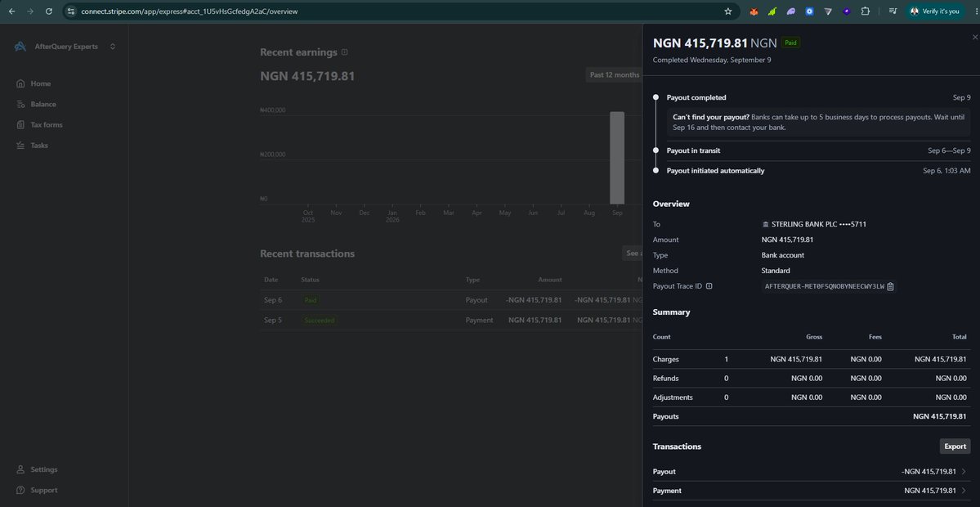
Task: Click Payout initiated automatically timeline step
Action: [715, 171]
